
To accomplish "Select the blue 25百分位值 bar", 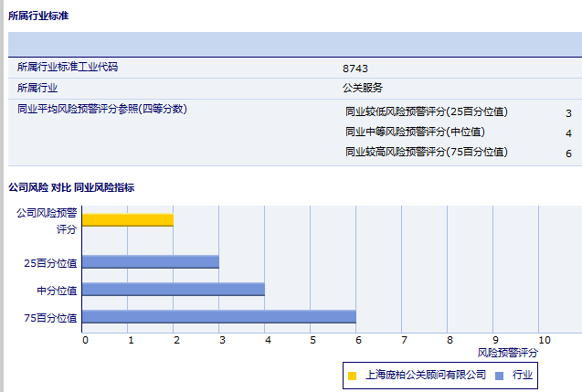I will (150, 261).
